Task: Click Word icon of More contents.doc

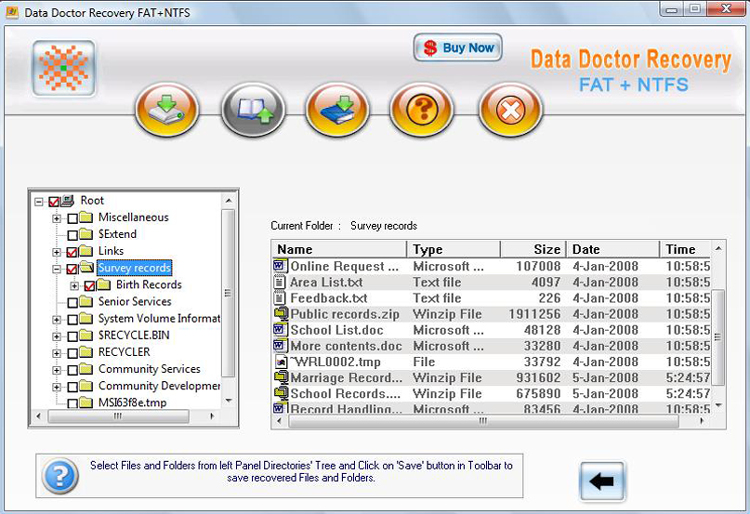Action: [x=280, y=345]
